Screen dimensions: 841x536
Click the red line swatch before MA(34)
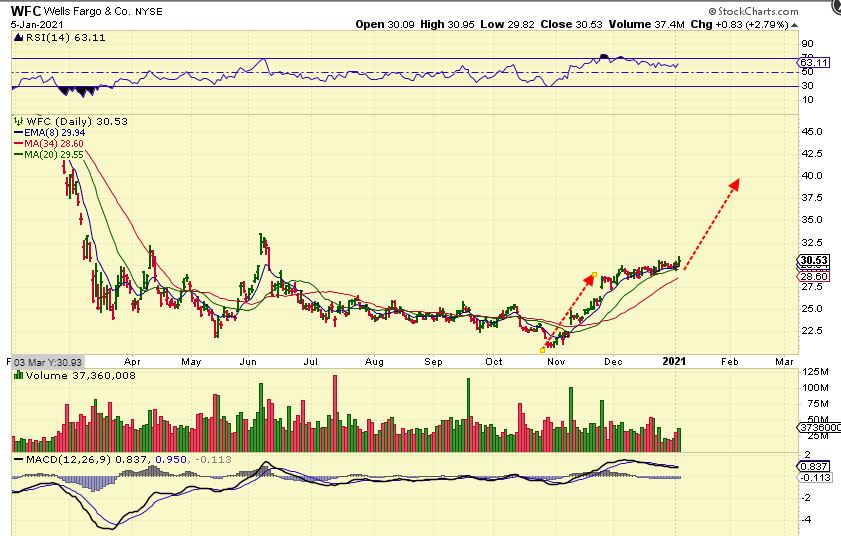click(x=18, y=144)
